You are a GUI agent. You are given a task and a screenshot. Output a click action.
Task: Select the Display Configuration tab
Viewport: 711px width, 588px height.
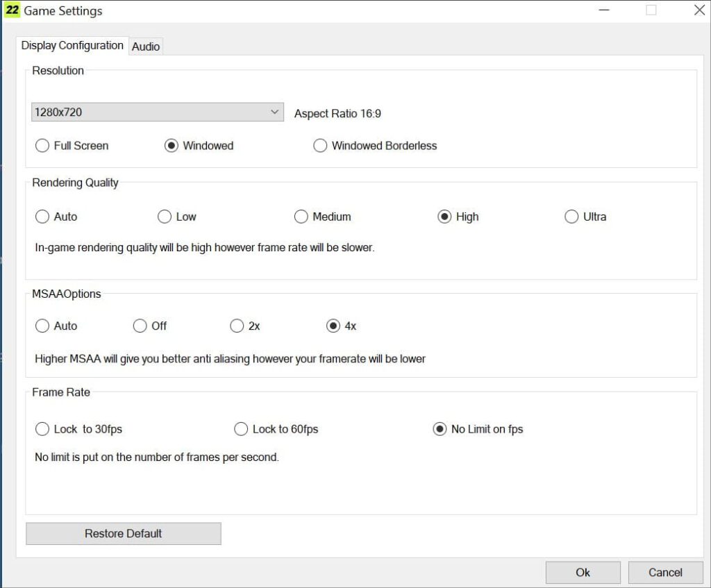click(x=72, y=46)
